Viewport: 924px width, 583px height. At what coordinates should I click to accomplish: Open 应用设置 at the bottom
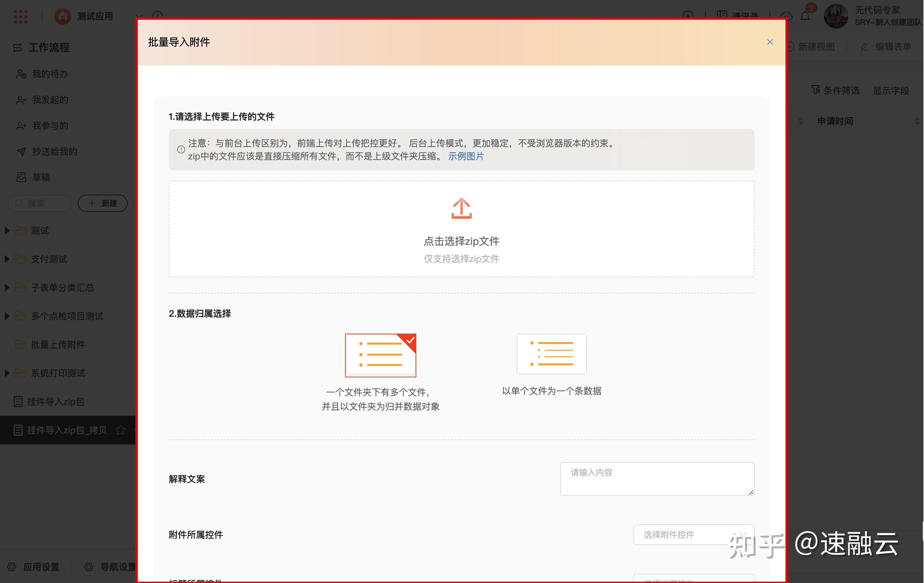(34, 567)
